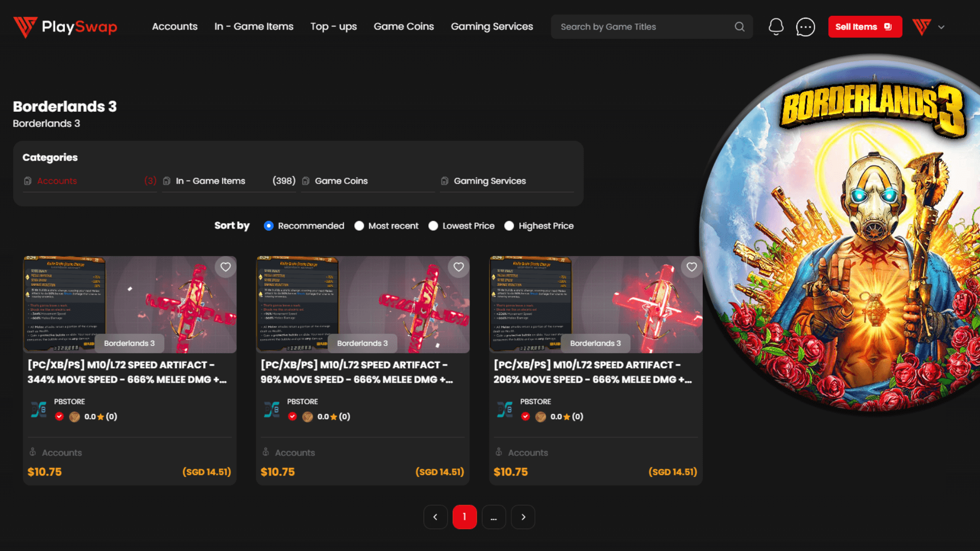This screenshot has height=551, width=980.
Task: Open the 96% Move Speed artifact thumbnail
Action: 363,305
